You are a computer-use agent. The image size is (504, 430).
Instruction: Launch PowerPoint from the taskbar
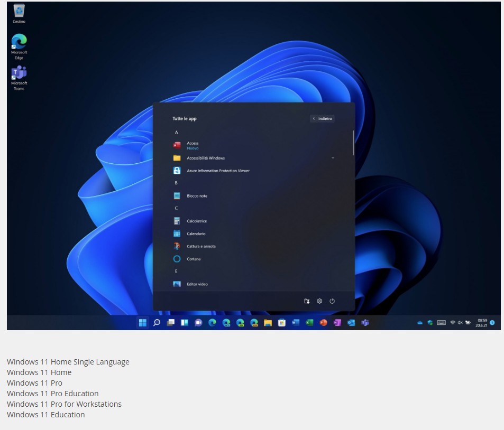(x=323, y=322)
